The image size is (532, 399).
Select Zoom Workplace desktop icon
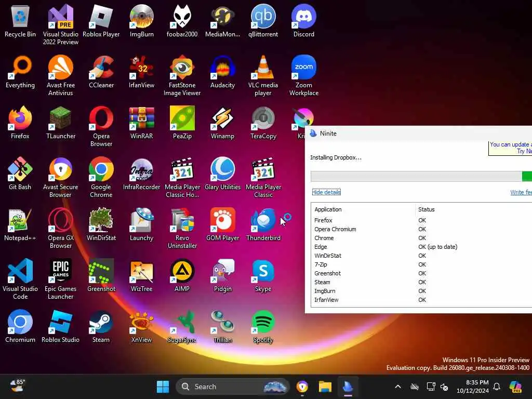coord(303,75)
